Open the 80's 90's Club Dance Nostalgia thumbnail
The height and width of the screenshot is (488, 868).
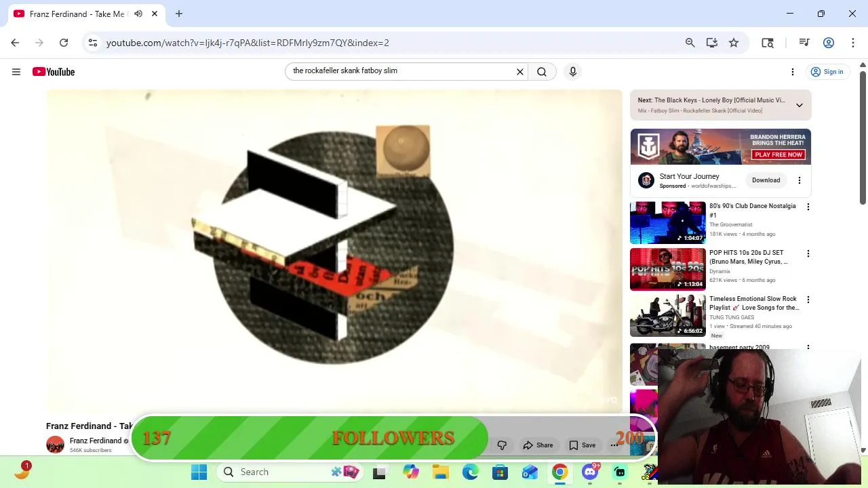(x=668, y=222)
